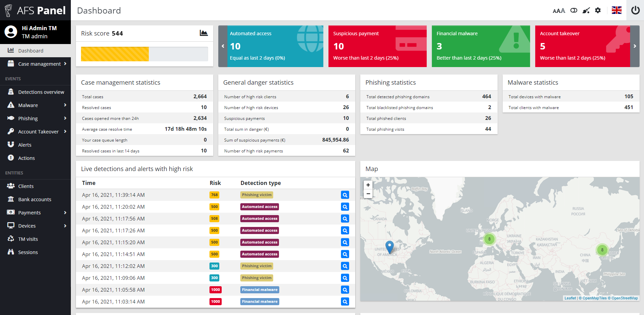Click the Actions icon in the sidebar
This screenshot has height=315, width=644.
pyautogui.click(x=11, y=158)
